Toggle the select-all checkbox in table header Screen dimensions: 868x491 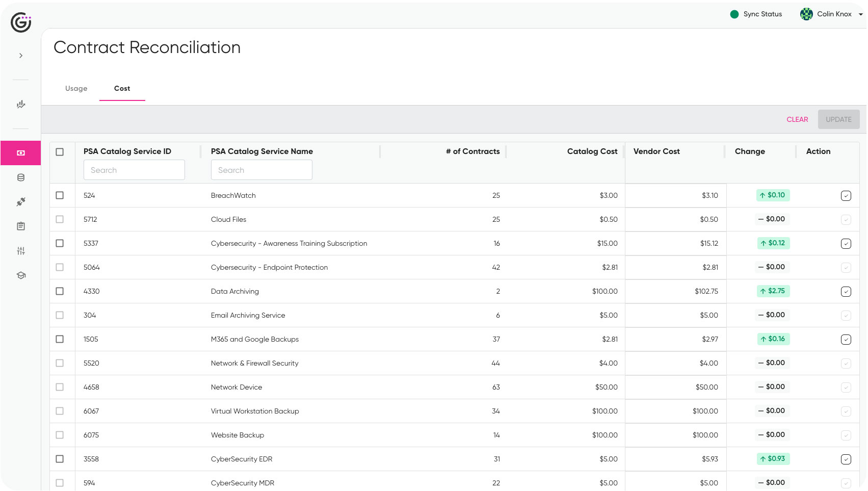pyautogui.click(x=60, y=152)
